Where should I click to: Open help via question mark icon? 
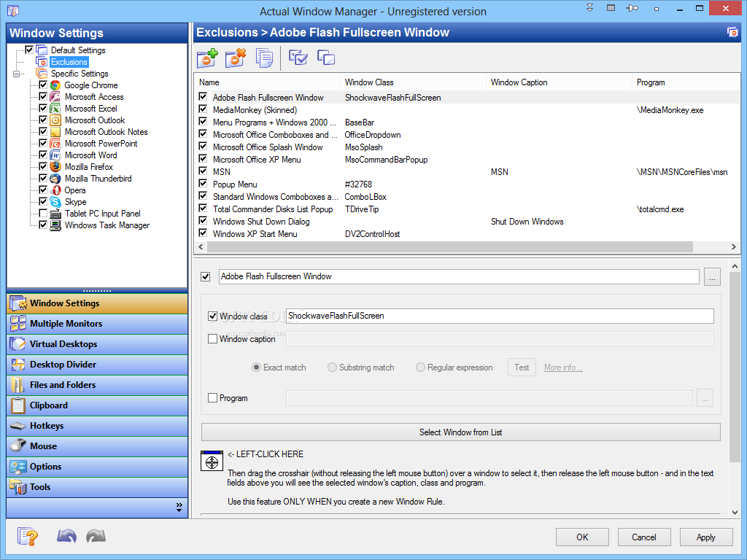coord(28,537)
